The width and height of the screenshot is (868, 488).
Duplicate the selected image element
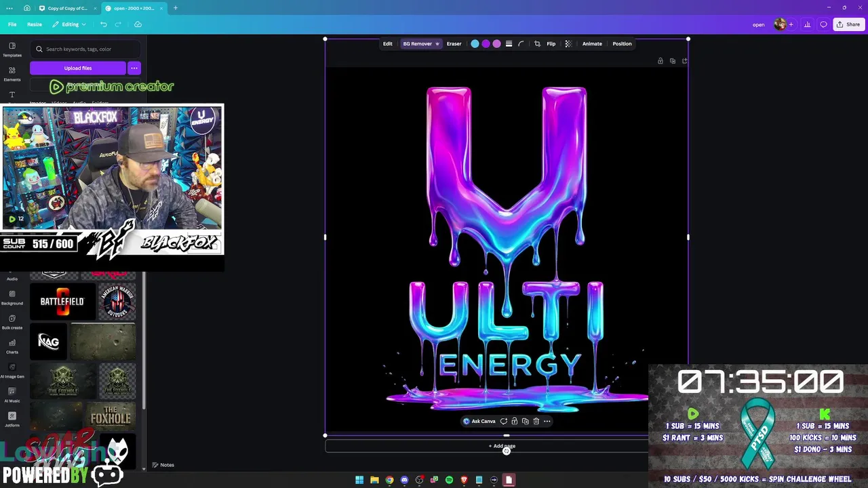click(525, 422)
